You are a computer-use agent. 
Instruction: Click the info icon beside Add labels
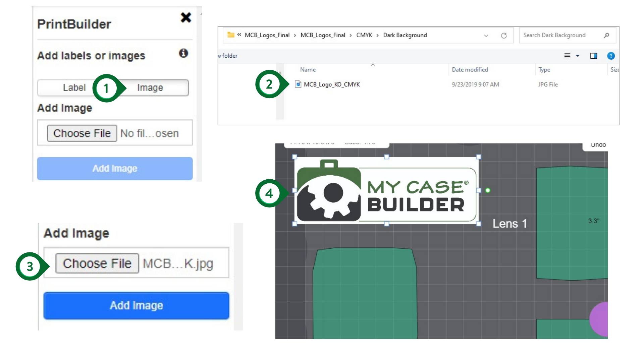[x=183, y=53]
